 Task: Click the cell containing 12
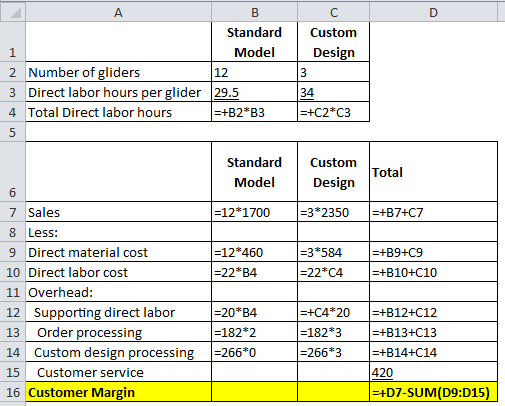pyautogui.click(x=254, y=72)
